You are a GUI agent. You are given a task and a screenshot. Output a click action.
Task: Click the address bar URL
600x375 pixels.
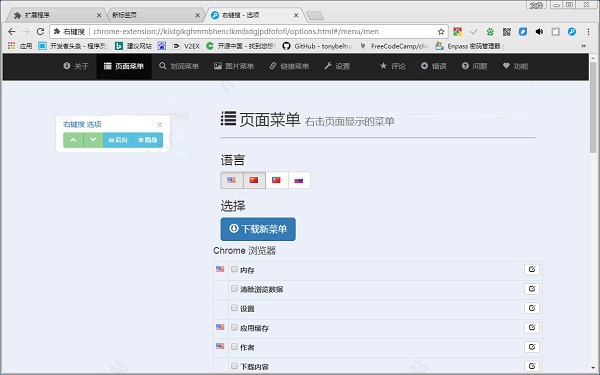[236, 31]
